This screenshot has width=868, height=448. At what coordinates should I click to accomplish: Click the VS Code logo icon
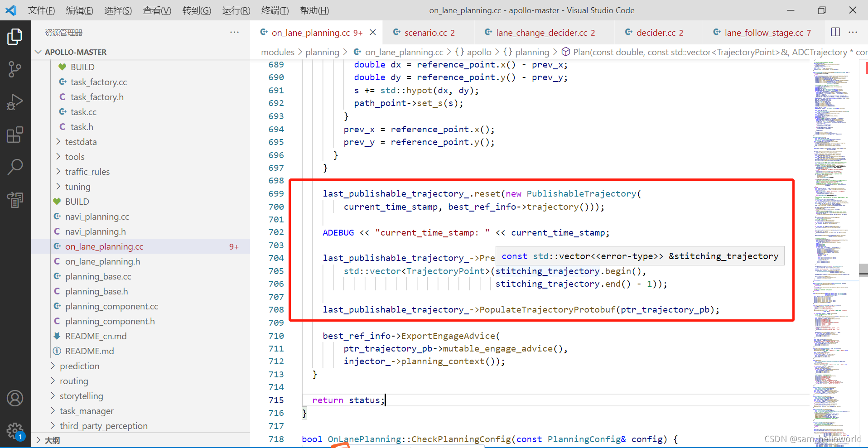pyautogui.click(x=11, y=10)
